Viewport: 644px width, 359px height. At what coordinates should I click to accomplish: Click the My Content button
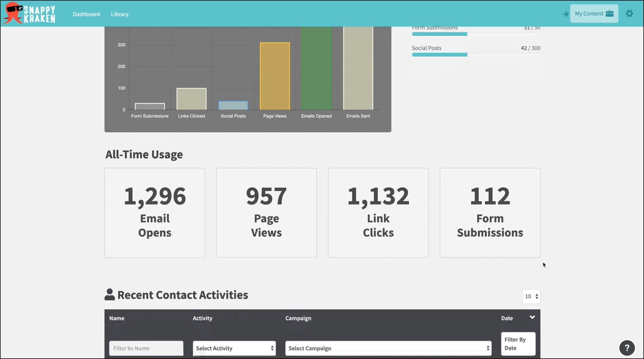[x=590, y=13]
